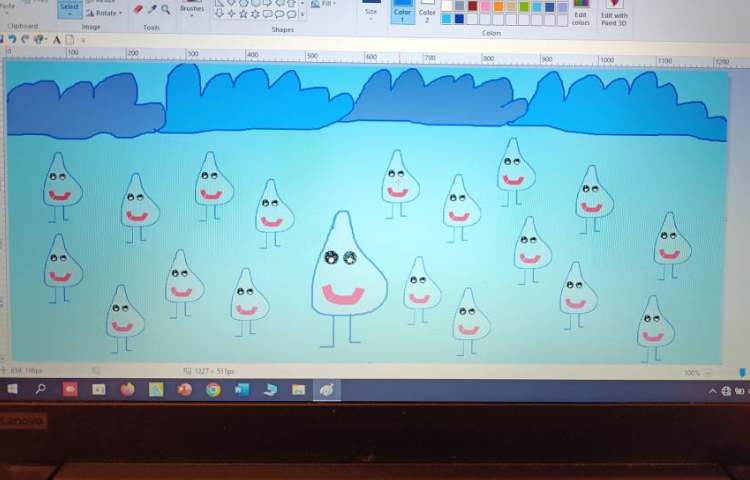
Task: Pick the rounded callout speech bubble shape
Action: (267, 14)
